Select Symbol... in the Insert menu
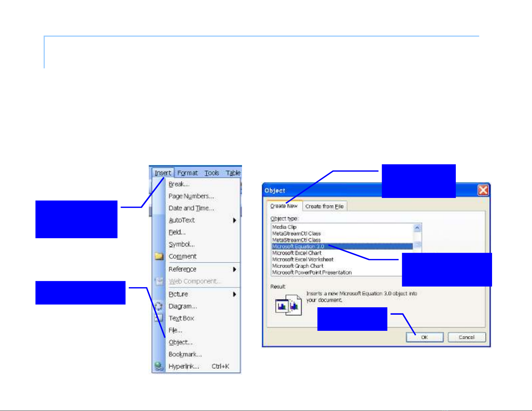 pos(181,244)
